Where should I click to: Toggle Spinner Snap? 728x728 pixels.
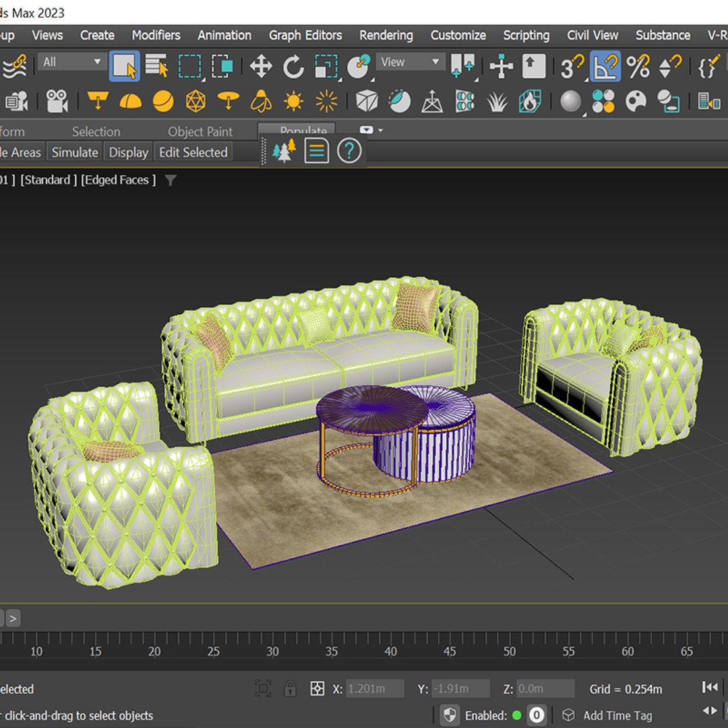pos(671,66)
